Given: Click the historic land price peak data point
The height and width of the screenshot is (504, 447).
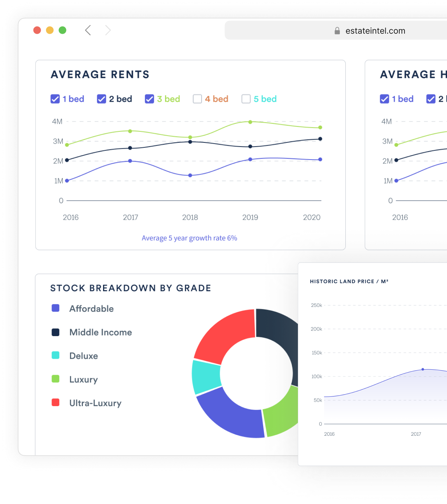Looking at the screenshot, I should pyautogui.click(x=423, y=369).
